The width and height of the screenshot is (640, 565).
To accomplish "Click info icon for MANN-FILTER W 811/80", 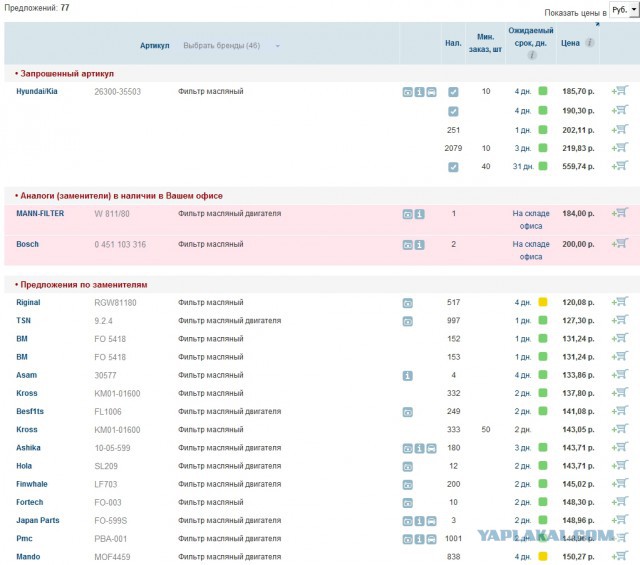I will pos(420,214).
